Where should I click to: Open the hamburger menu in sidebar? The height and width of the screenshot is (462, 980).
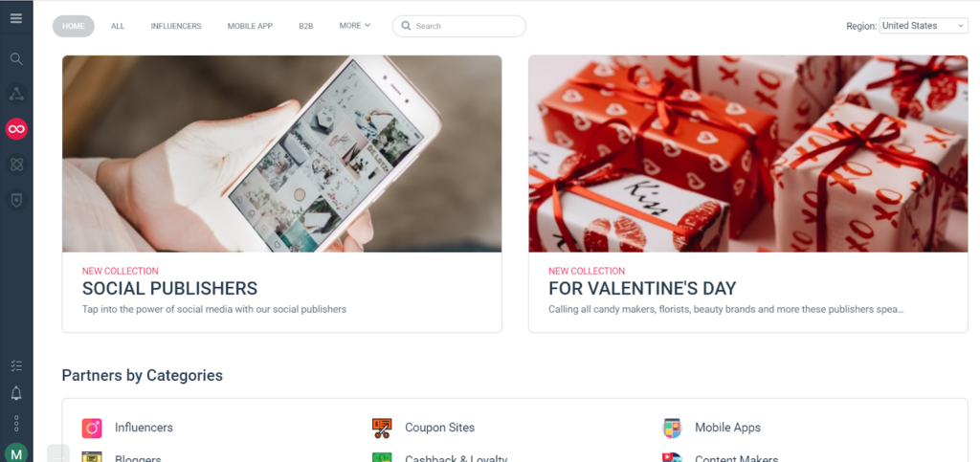click(16, 18)
